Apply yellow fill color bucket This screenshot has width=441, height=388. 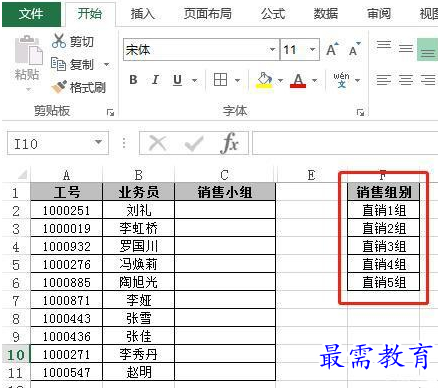click(264, 80)
